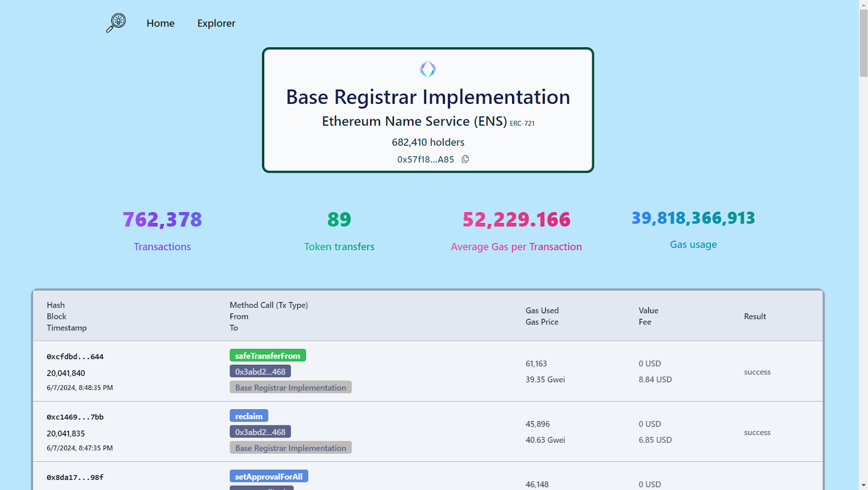
Task: Click the 89 Token transfers value
Action: pos(339,219)
